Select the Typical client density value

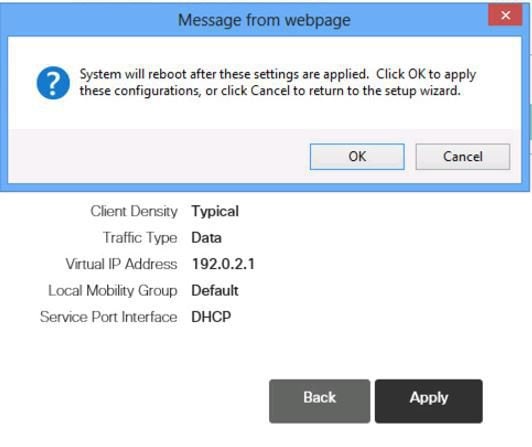(x=215, y=211)
